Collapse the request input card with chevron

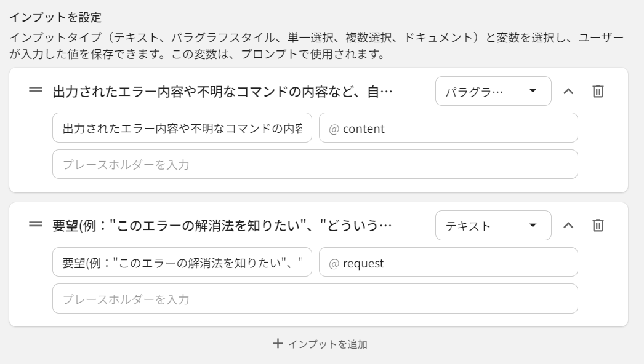[568, 226]
